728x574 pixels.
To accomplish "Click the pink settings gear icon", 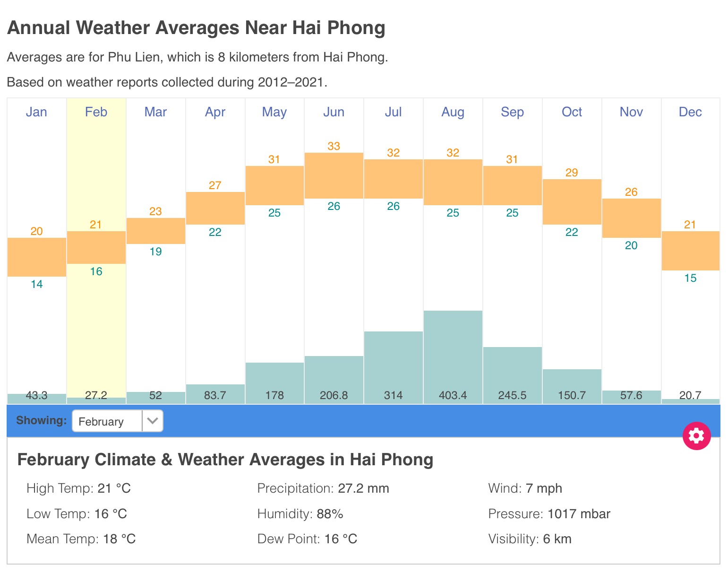I will click(696, 435).
